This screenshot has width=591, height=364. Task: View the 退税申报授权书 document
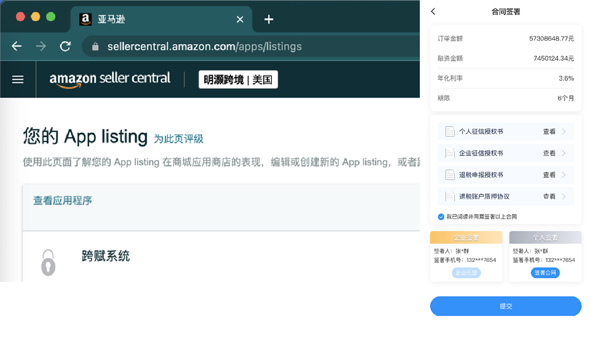tap(549, 174)
